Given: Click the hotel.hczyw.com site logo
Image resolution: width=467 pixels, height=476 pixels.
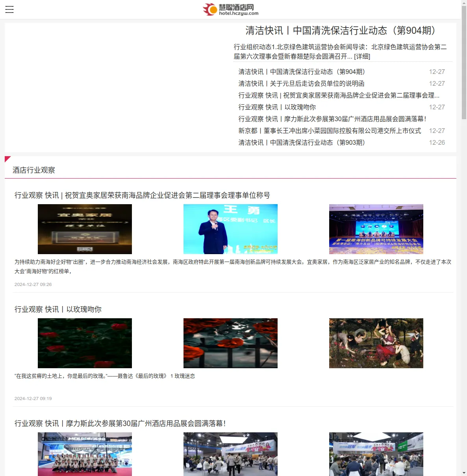Looking at the screenshot, I should pos(231,9).
